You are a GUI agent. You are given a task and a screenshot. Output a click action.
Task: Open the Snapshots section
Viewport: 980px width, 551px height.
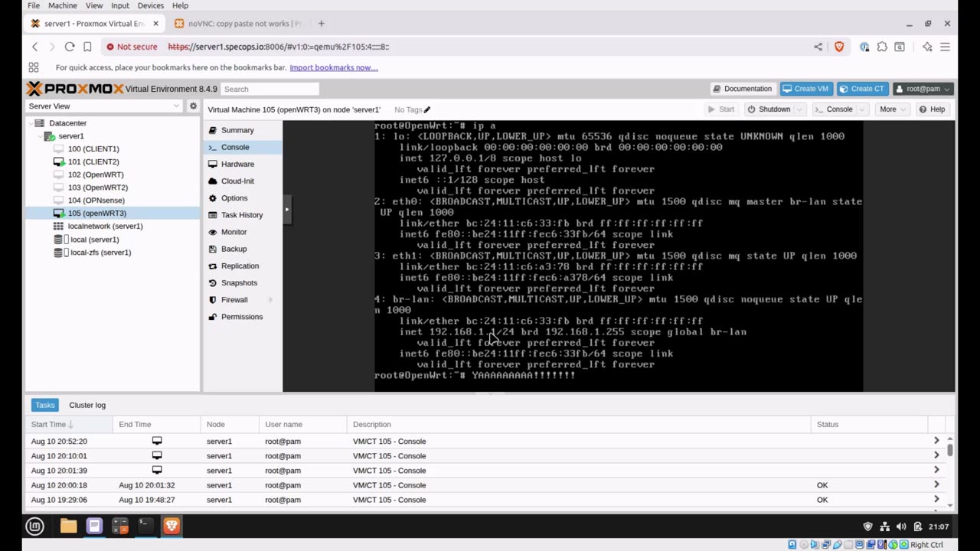click(x=239, y=282)
